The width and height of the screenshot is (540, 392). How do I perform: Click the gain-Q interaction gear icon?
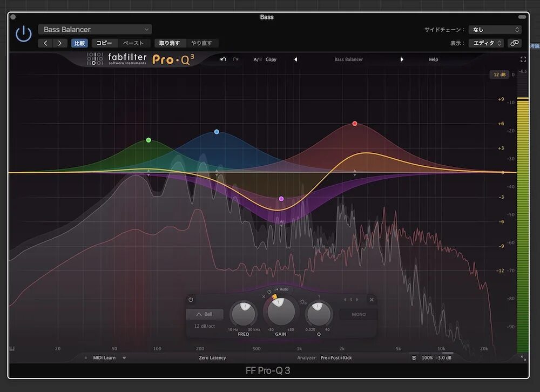(303, 302)
